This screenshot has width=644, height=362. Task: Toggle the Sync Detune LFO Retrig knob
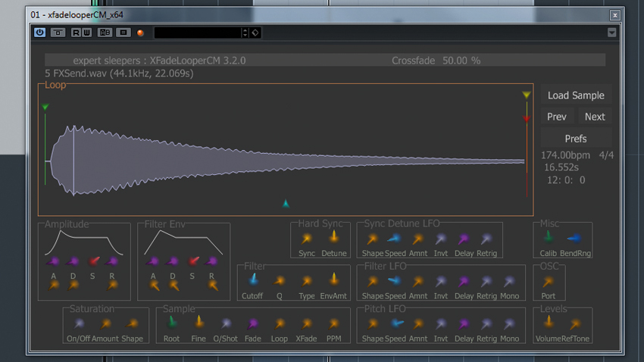click(x=486, y=239)
